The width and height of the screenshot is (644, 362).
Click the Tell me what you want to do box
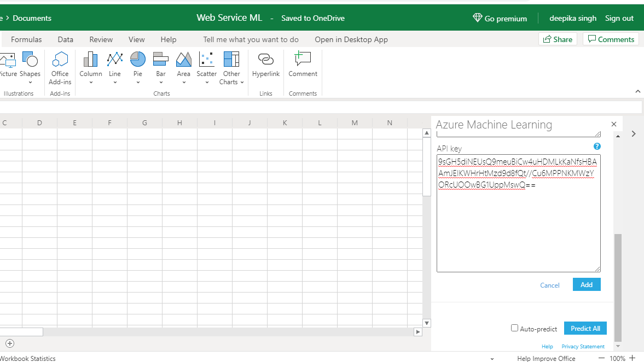click(x=251, y=39)
